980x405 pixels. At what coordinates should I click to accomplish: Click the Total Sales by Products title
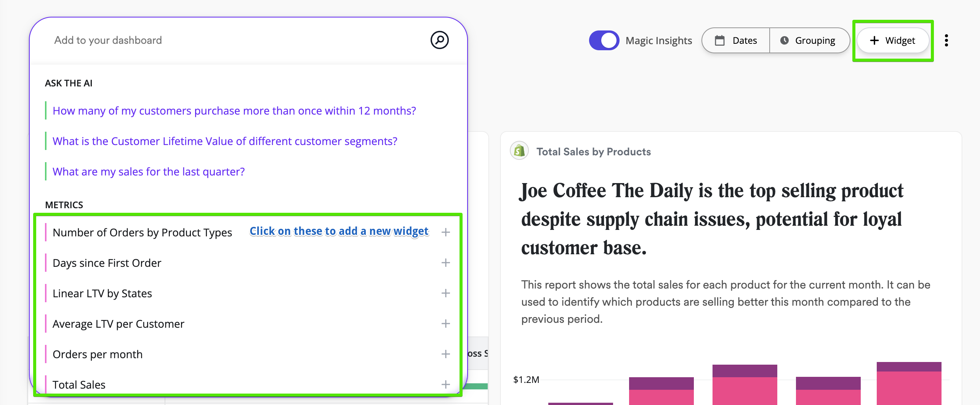click(x=594, y=152)
